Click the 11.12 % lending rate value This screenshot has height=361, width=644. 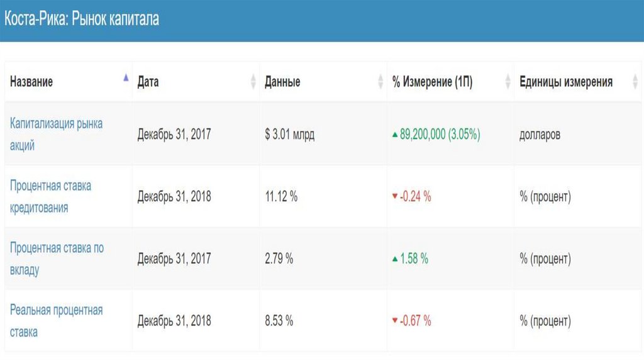[x=281, y=197]
